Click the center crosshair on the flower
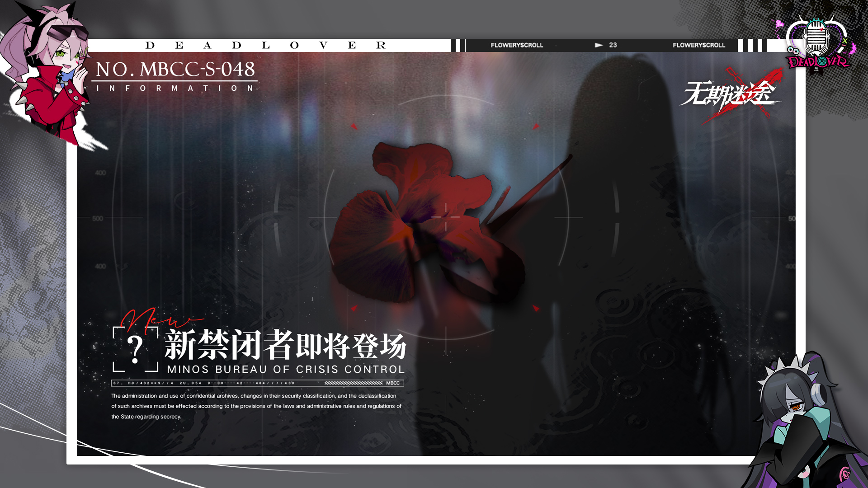868x488 pixels. pyautogui.click(x=446, y=217)
